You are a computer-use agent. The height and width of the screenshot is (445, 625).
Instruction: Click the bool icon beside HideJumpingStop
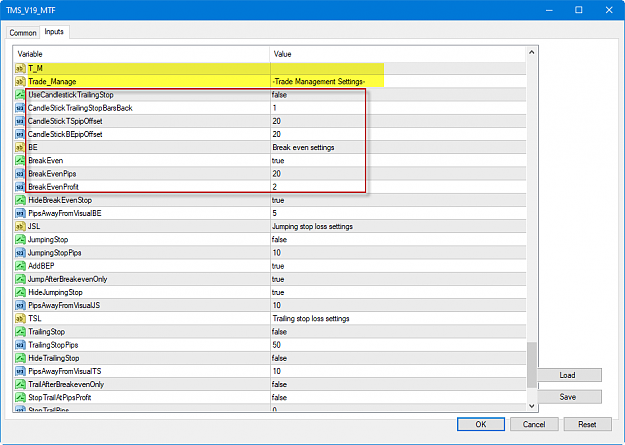[20, 292]
